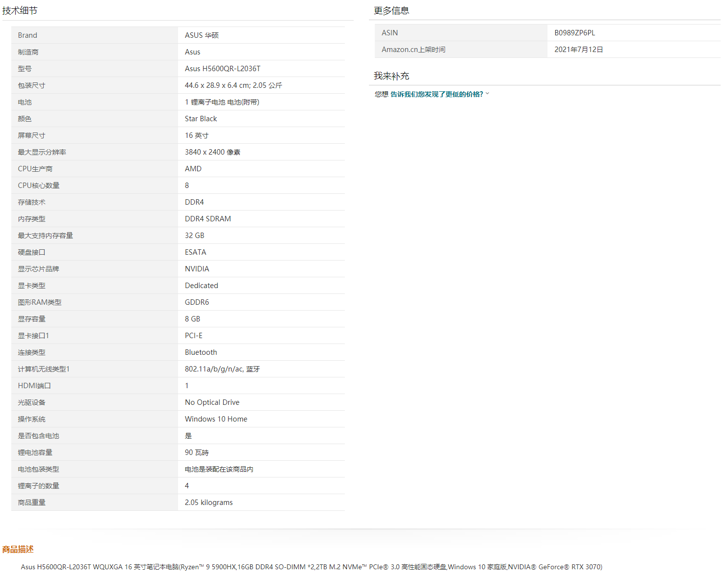The width and height of the screenshot is (728, 583).
Task: Click the 计算机无线类型1 label
Action: (x=44, y=369)
